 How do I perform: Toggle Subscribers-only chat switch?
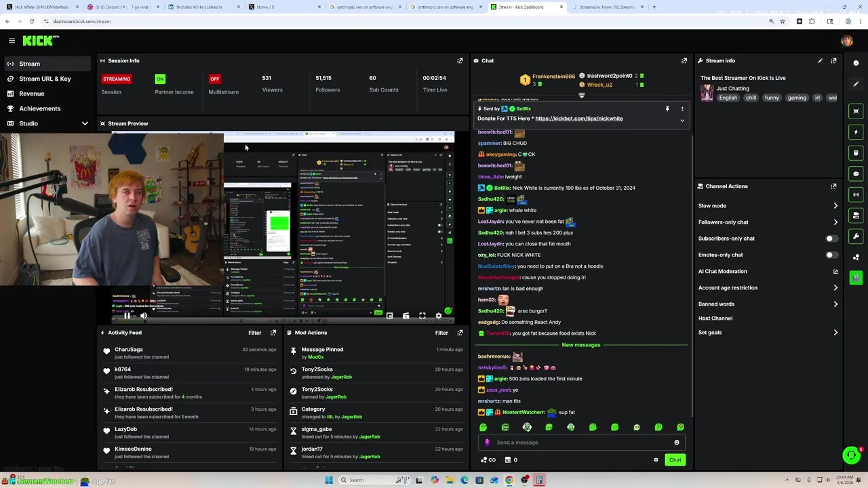[x=831, y=239]
